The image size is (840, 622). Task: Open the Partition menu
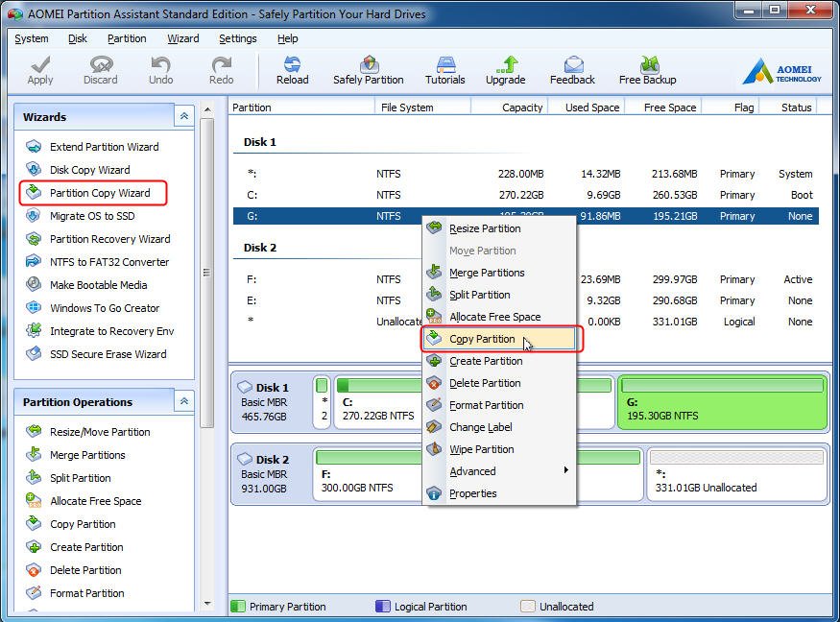click(x=127, y=38)
